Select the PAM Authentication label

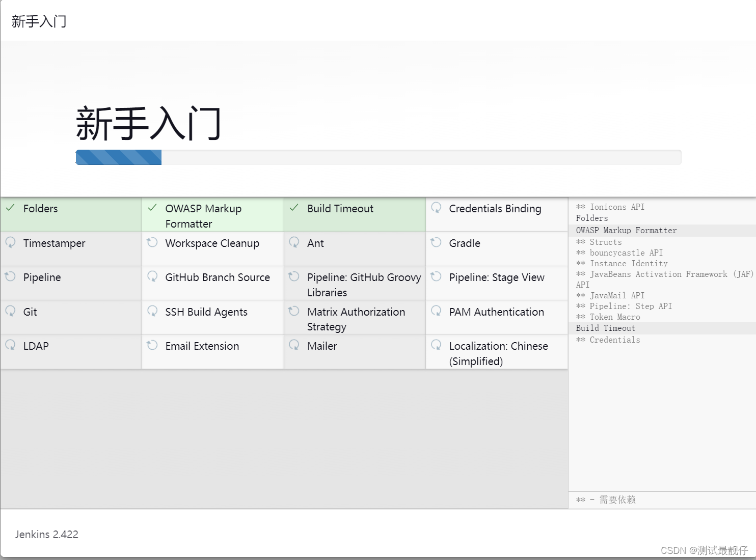coord(497,312)
